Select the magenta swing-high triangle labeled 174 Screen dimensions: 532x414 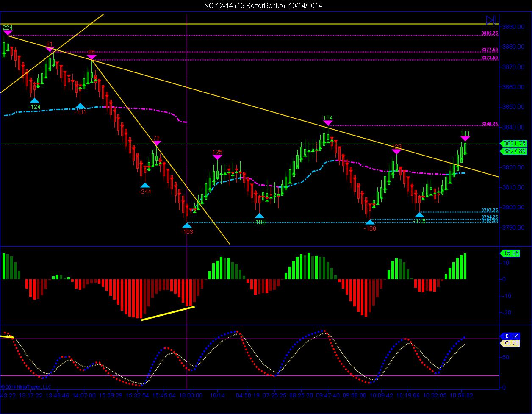click(x=327, y=123)
